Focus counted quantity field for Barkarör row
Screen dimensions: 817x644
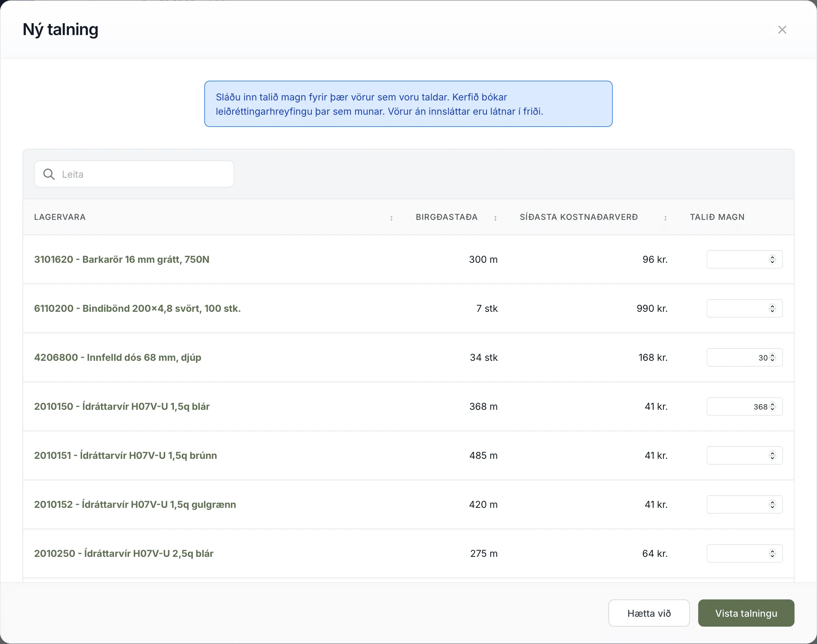click(x=744, y=259)
